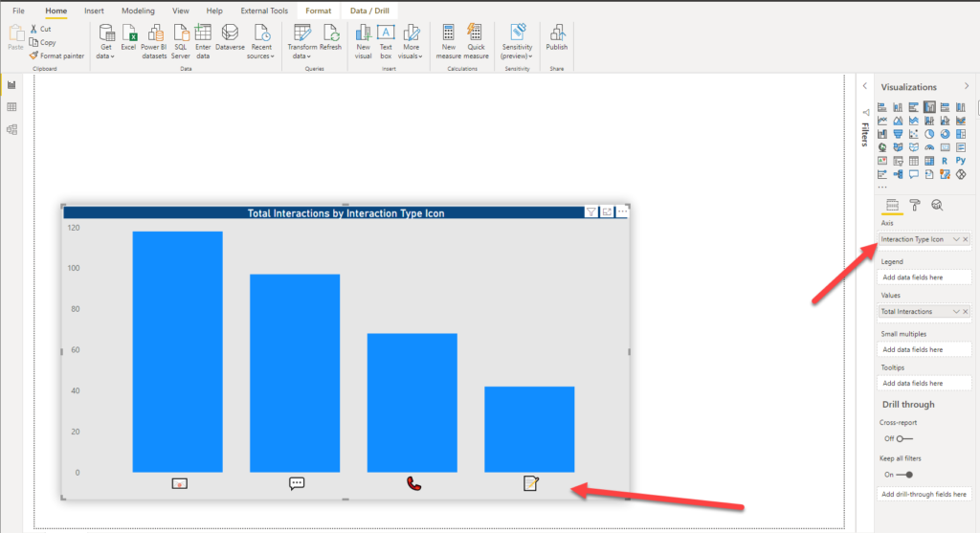Screen dimensions: 980x533
Task: Select the bar above the phone icon
Action: coord(412,403)
